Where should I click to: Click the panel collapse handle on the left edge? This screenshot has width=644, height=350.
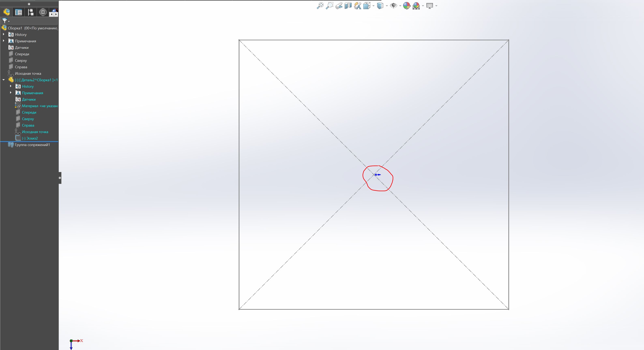[60, 178]
